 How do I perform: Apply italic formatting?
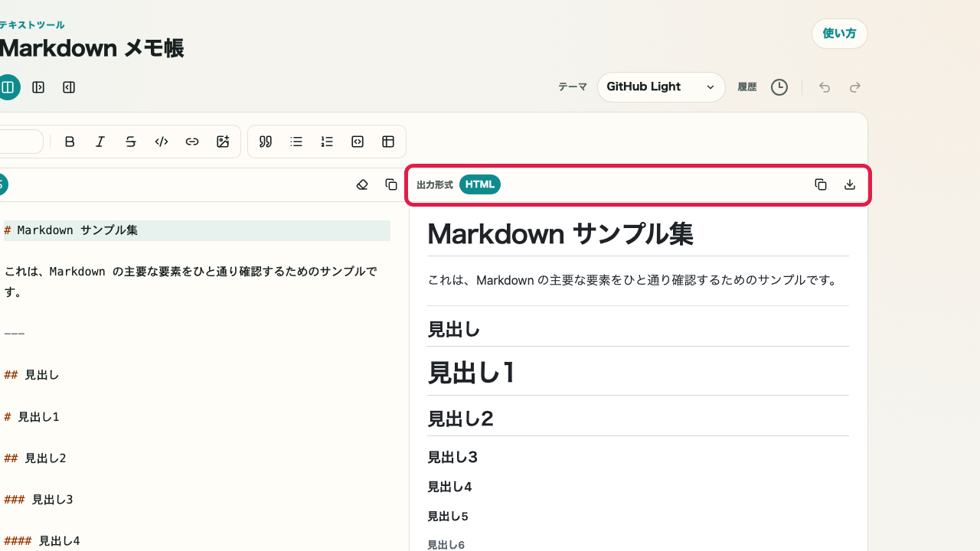pos(100,142)
